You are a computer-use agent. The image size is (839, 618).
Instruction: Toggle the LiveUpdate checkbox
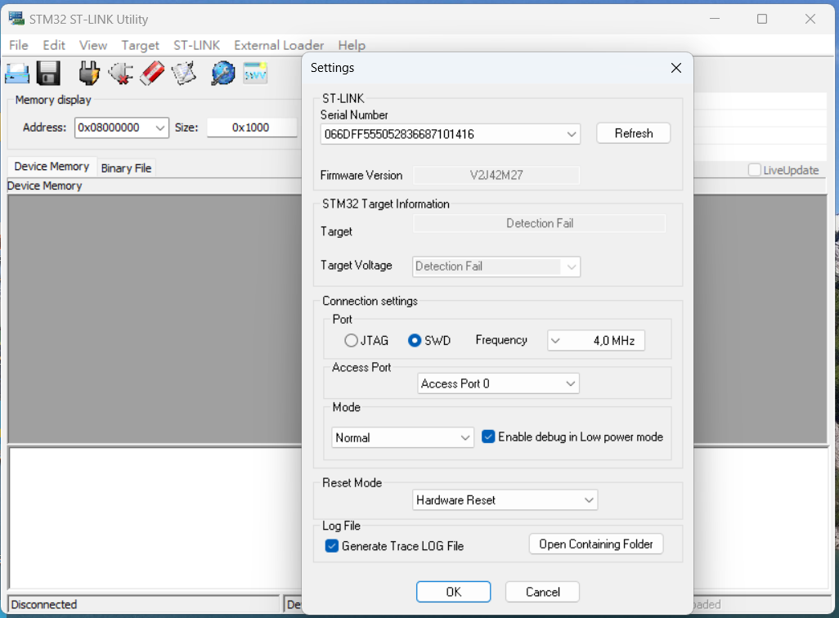click(754, 170)
